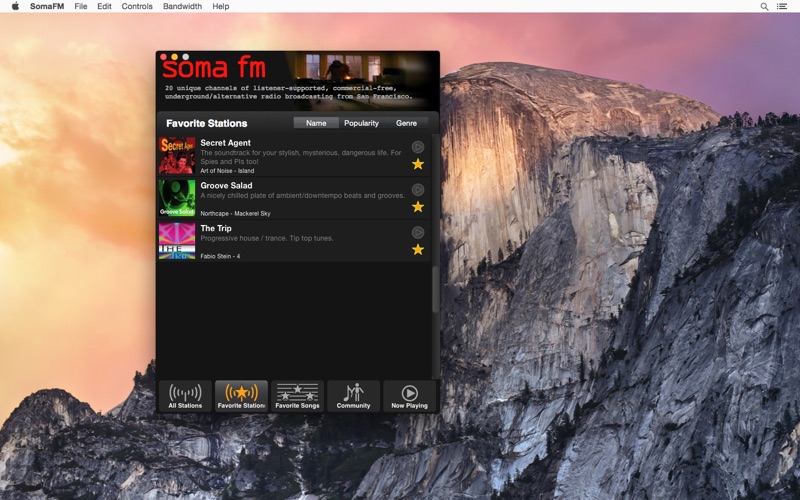Screen dimensions: 800x500
Task: Open the All Stations view
Action: point(185,396)
